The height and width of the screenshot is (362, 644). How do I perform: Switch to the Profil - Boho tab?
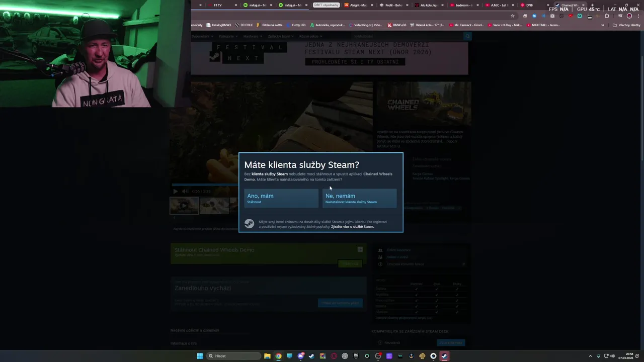(x=395, y=5)
